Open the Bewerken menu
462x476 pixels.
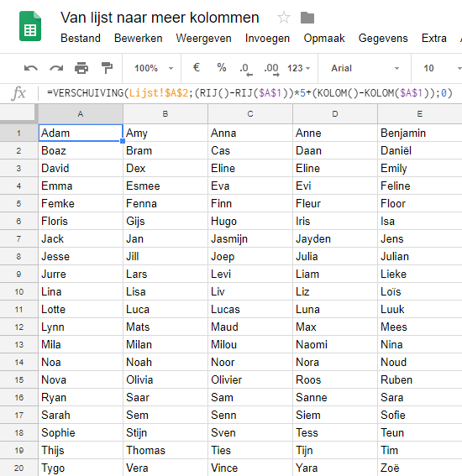139,39
